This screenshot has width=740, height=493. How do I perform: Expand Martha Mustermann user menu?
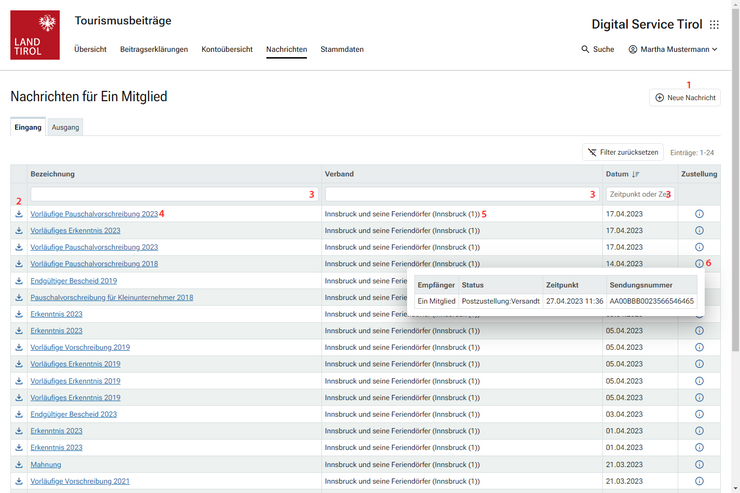pyautogui.click(x=672, y=49)
